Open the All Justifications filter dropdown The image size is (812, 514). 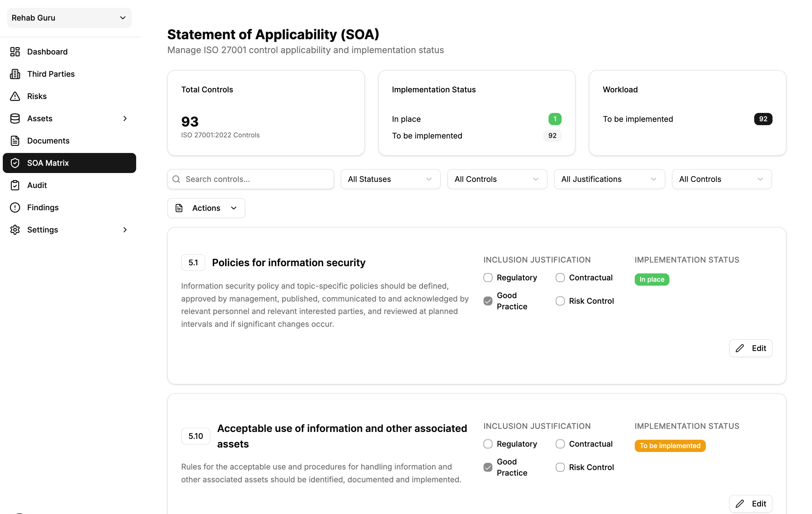pos(609,179)
